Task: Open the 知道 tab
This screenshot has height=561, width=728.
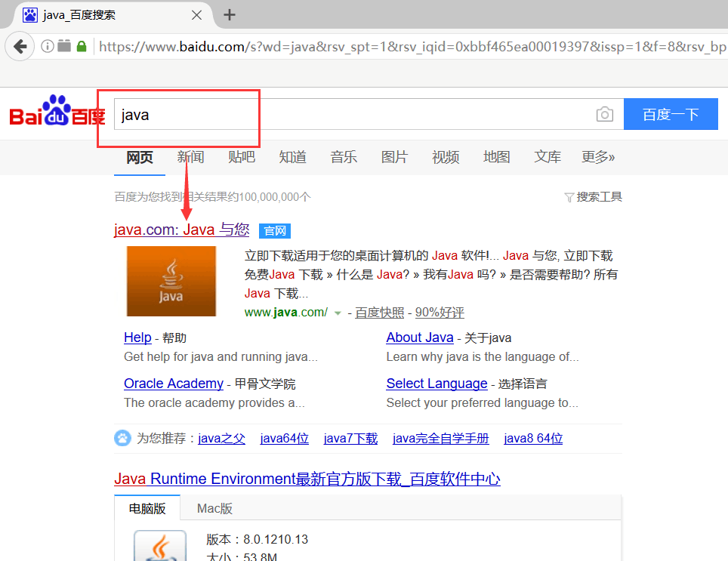Action: pyautogui.click(x=292, y=157)
